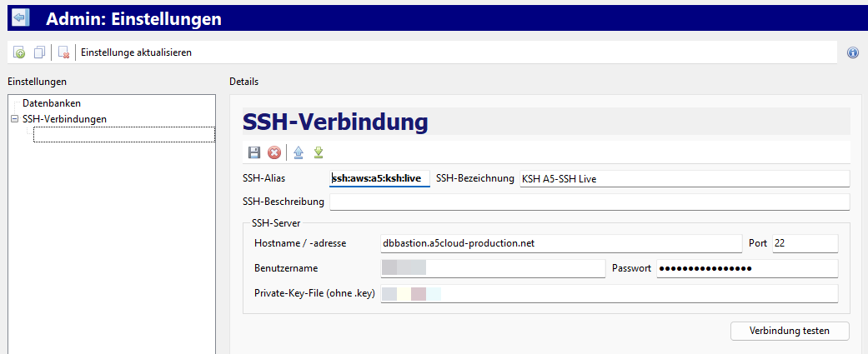Image resolution: width=868 pixels, height=354 pixels.
Task: Click the back arrow icon in title bar
Action: [21, 17]
